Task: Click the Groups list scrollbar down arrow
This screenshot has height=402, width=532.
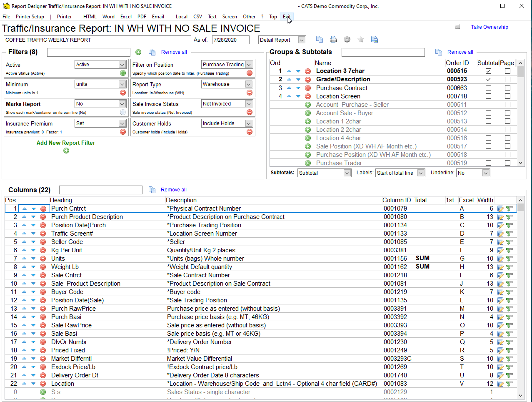Action: (x=521, y=163)
